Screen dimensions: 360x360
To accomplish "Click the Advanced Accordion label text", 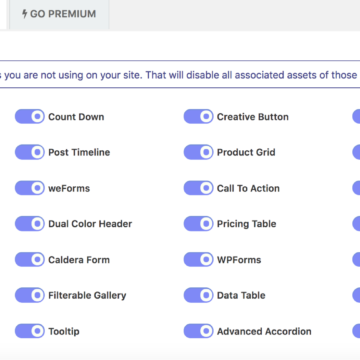I will pyautogui.click(x=264, y=332).
